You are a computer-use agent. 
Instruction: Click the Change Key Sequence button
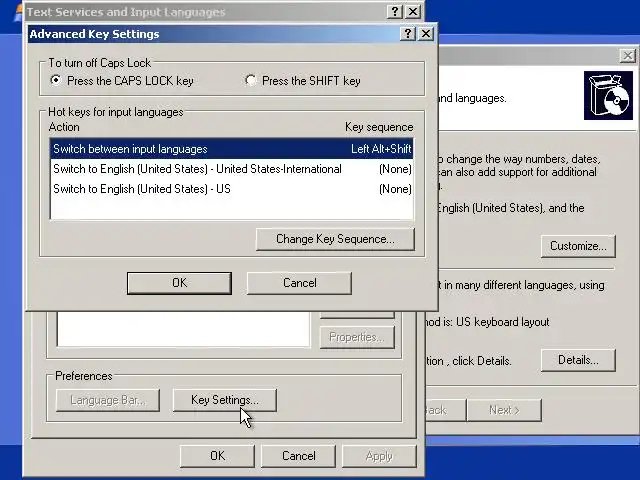pyautogui.click(x=335, y=239)
